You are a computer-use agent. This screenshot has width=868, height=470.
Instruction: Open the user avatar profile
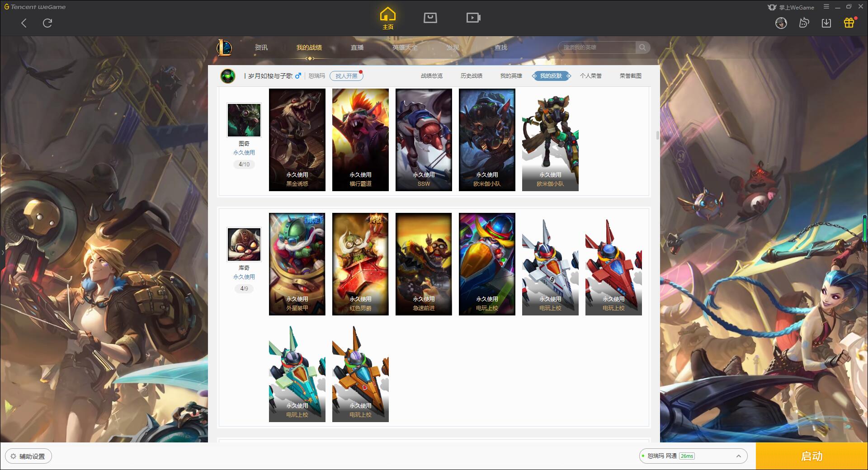click(x=781, y=23)
